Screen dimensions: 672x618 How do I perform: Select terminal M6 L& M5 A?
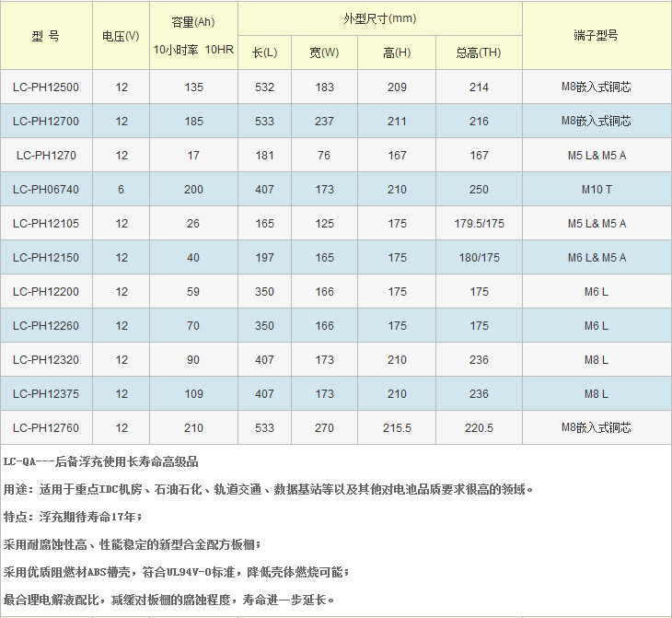coord(597,258)
